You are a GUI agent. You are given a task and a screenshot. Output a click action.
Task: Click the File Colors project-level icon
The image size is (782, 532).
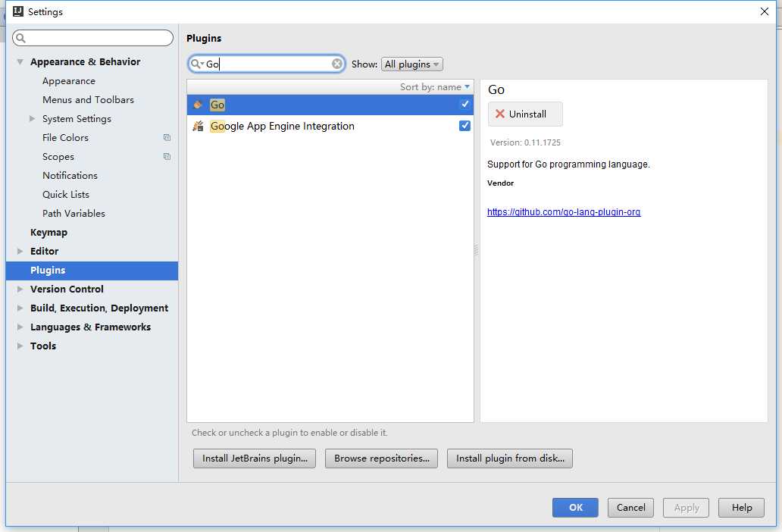click(x=167, y=138)
